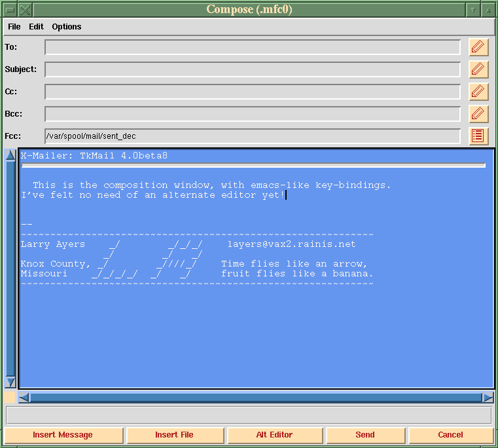This screenshot has width=498, height=448.
Task: Click the pencil icon beside the To field
Action: (478, 47)
